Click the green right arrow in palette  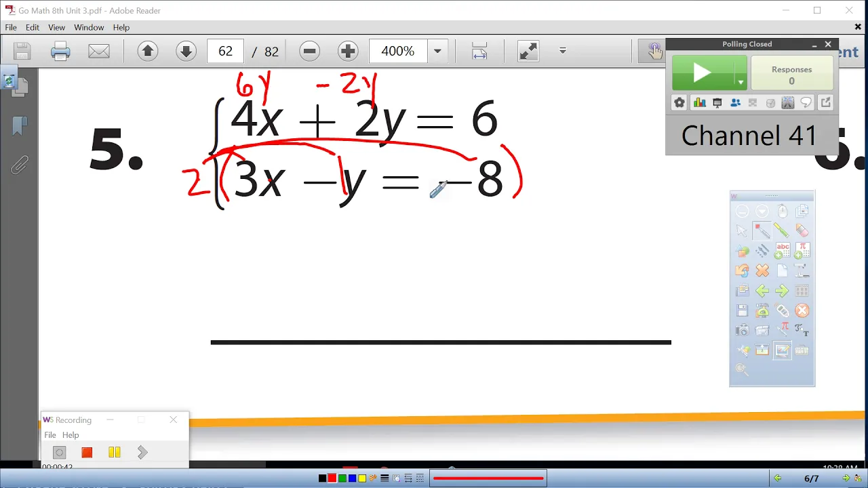click(x=782, y=291)
